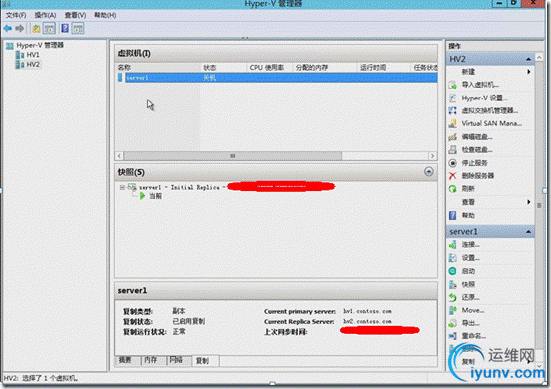Click the actions pane scroll up arrow

(539, 57)
